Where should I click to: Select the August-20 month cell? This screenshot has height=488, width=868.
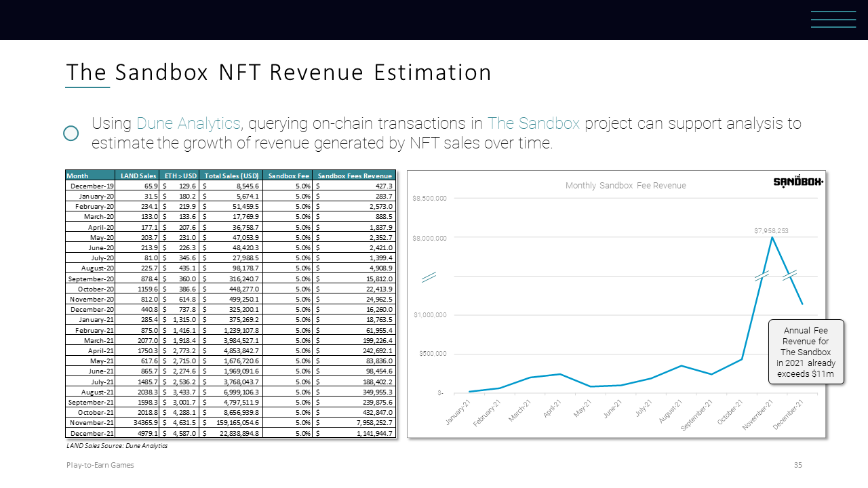point(90,268)
